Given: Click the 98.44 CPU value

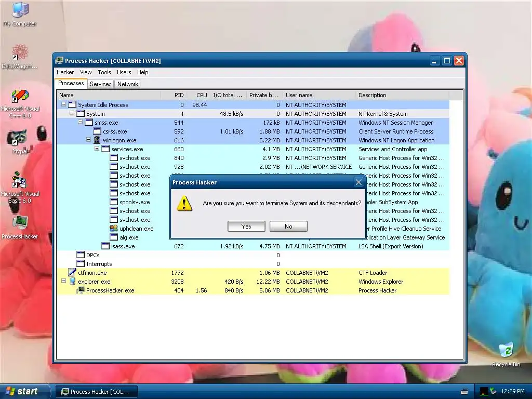Looking at the screenshot, I should (x=199, y=105).
